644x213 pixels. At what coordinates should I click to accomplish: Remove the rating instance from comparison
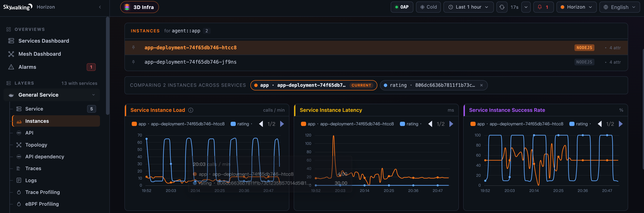481,85
